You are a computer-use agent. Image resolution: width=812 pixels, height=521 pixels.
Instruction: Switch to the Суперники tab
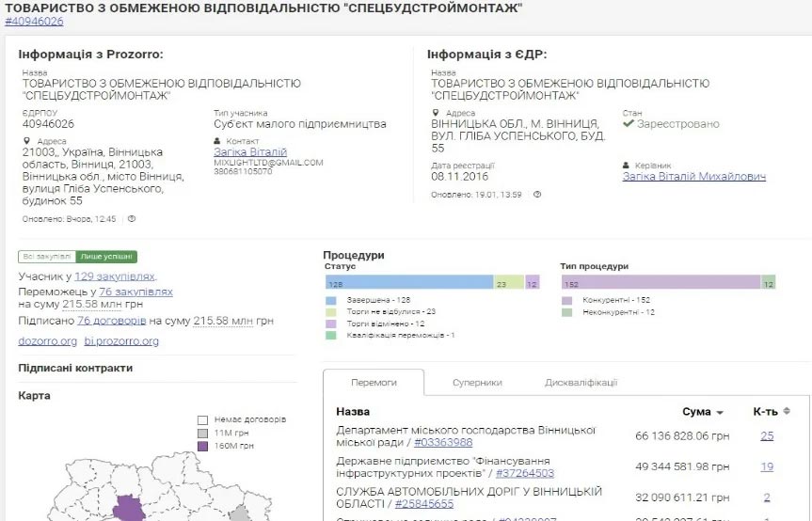click(x=477, y=383)
